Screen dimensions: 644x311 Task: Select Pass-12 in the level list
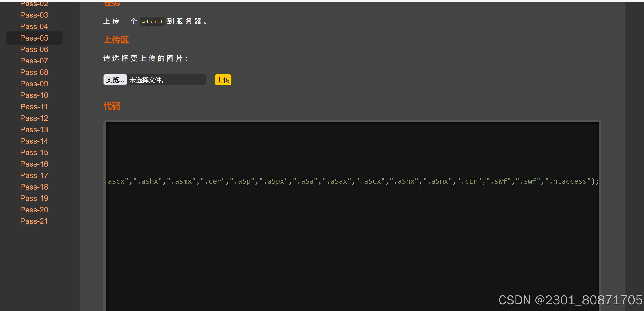click(x=34, y=118)
